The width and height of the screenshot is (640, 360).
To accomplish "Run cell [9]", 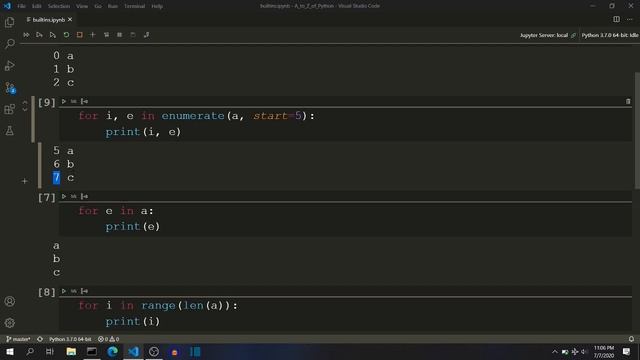I will [64, 101].
